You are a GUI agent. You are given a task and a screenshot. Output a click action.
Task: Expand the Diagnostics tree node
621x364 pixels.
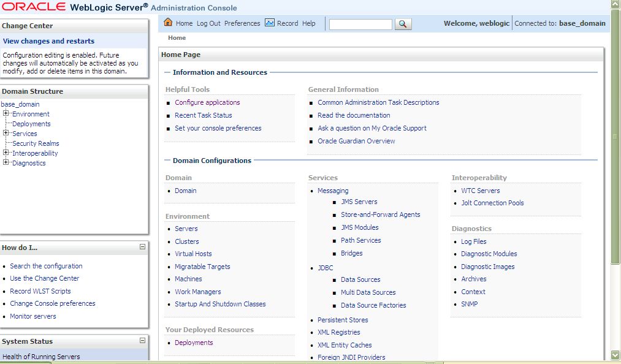click(6, 162)
